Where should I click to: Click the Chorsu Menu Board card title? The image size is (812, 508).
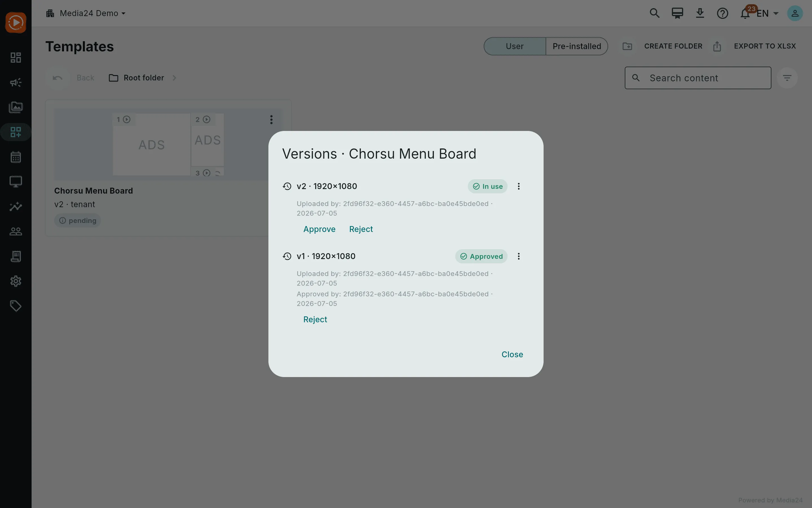pyautogui.click(x=94, y=191)
